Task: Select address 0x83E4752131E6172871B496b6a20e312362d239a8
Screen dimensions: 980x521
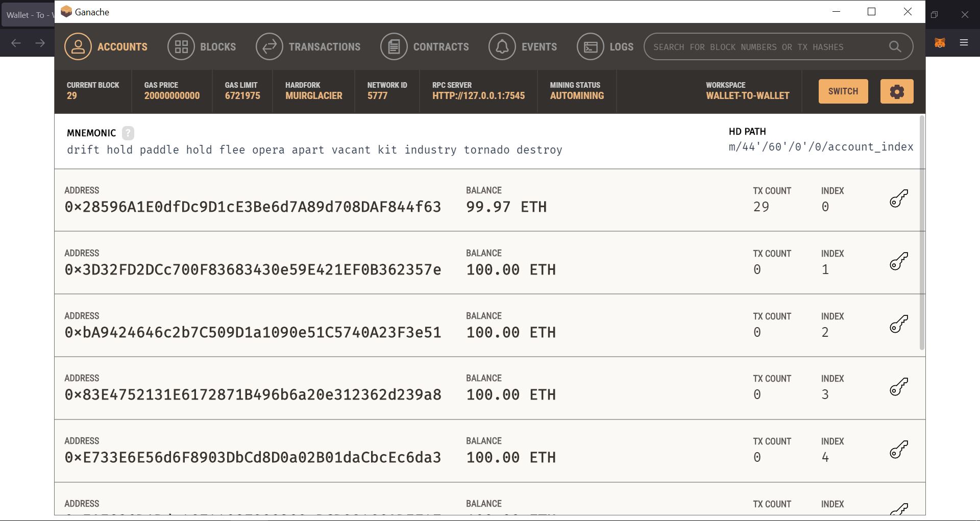Action: point(253,394)
